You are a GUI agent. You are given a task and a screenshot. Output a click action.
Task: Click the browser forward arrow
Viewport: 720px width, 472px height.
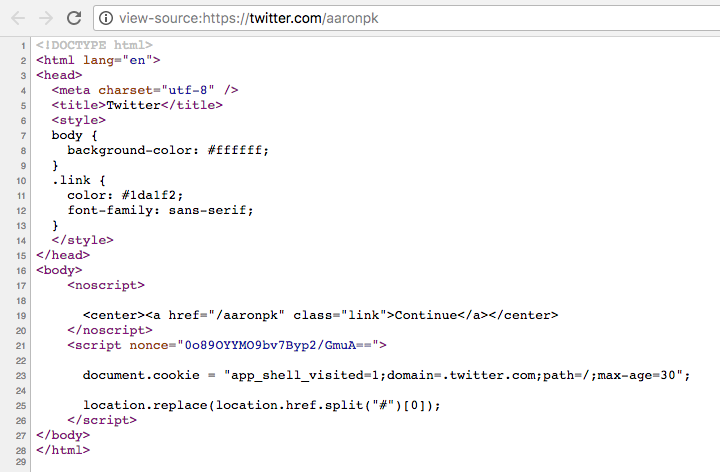click(x=46, y=18)
